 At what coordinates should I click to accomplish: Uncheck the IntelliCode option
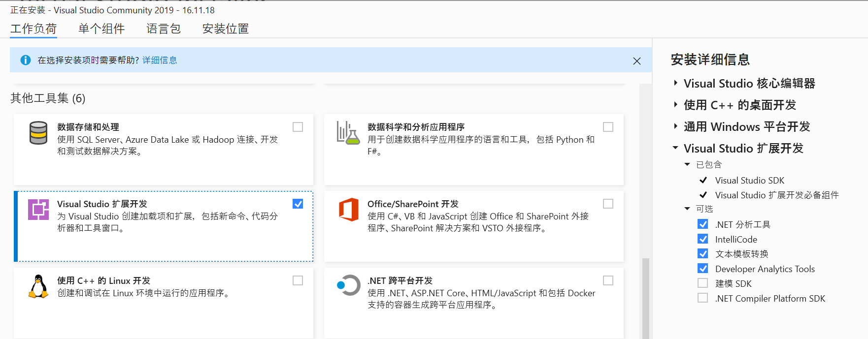click(703, 239)
